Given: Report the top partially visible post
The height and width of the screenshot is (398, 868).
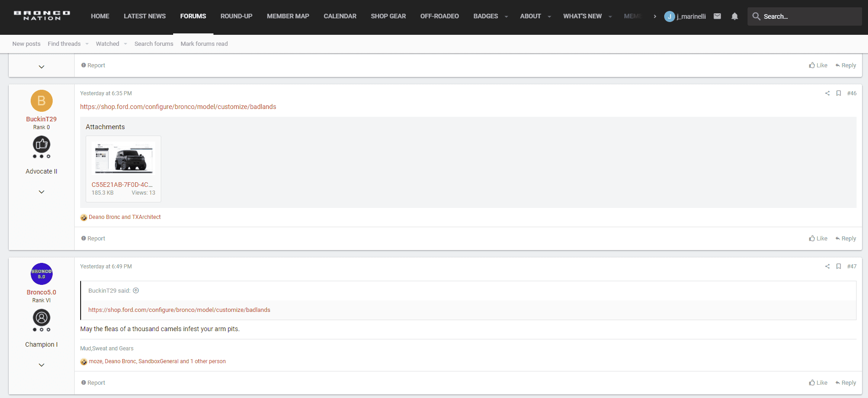Looking at the screenshot, I should pyautogui.click(x=93, y=65).
